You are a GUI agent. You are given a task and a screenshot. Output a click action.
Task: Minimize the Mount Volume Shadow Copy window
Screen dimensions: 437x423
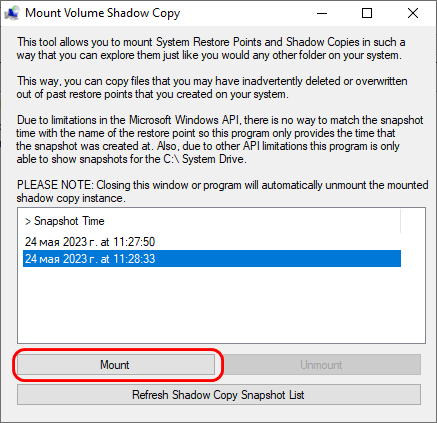pyautogui.click(x=322, y=13)
